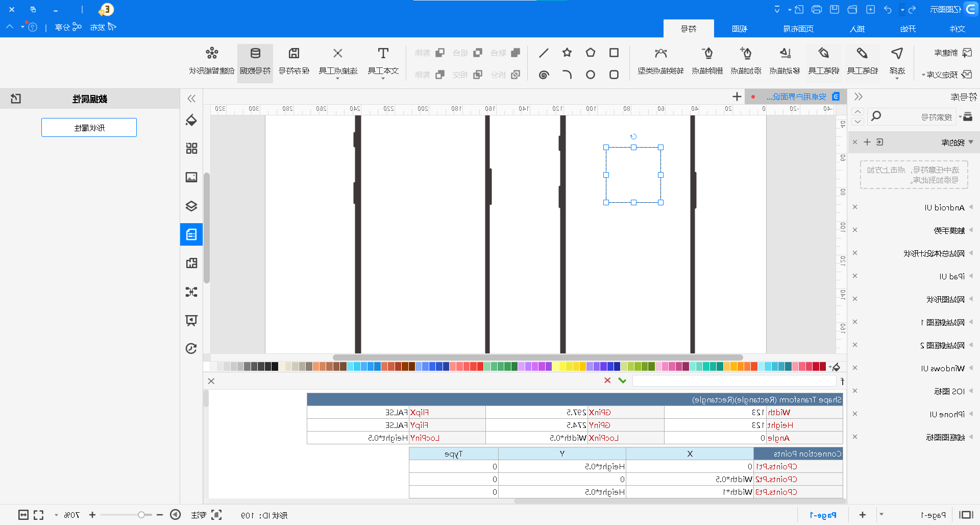Switch to the 插入 ribbon tab
980x525 pixels.
click(x=857, y=29)
